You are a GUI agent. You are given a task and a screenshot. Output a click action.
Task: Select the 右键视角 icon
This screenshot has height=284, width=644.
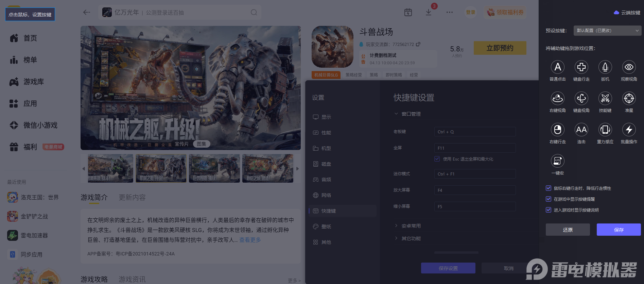tap(558, 98)
